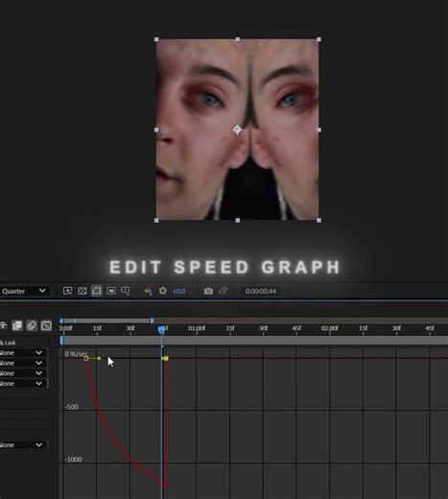Click the time navigator start handle

click(x=61, y=321)
